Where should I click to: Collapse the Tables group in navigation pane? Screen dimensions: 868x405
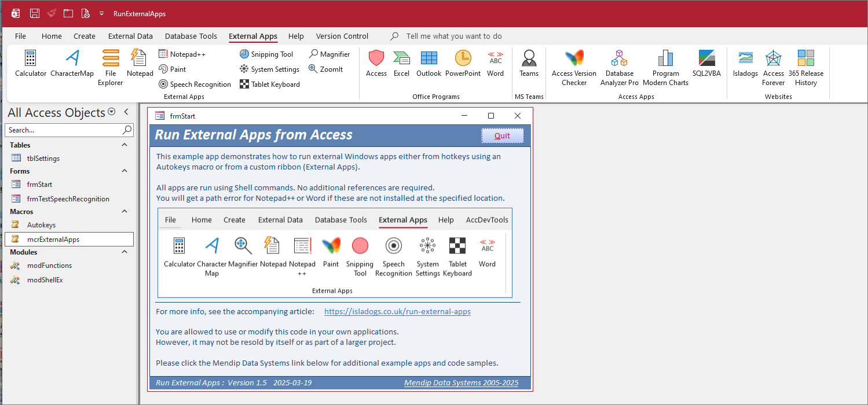(x=124, y=145)
